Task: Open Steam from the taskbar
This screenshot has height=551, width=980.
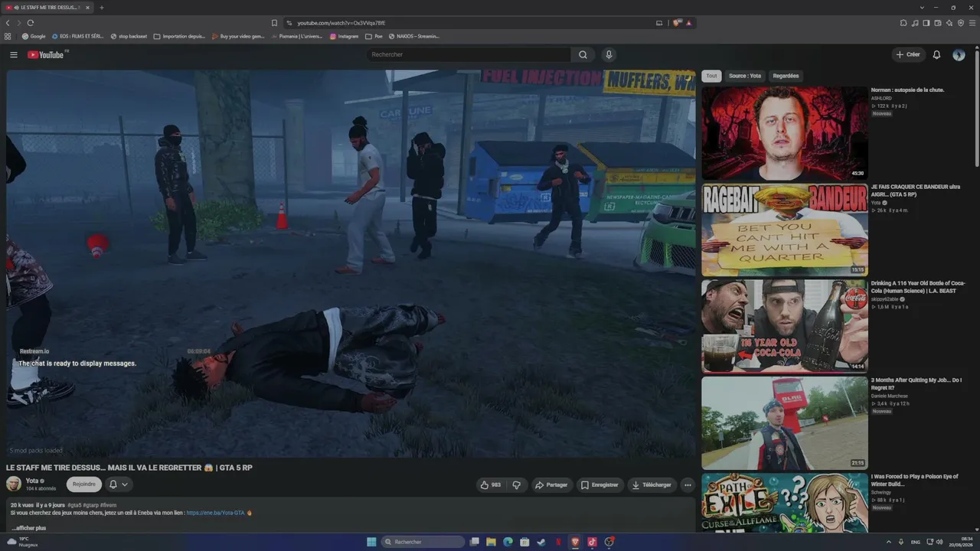Action: [x=541, y=542]
